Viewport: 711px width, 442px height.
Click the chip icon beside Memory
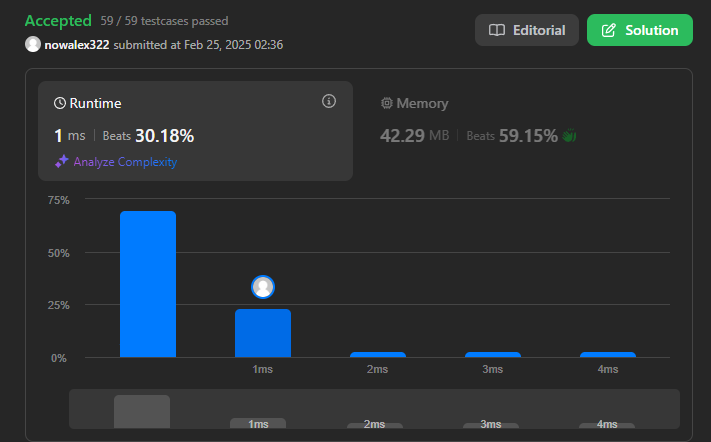386,103
